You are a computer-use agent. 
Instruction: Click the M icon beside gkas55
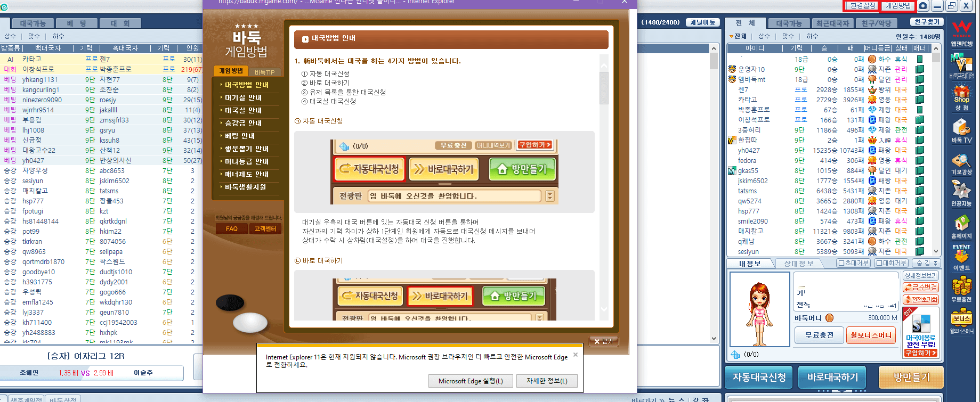(732, 171)
